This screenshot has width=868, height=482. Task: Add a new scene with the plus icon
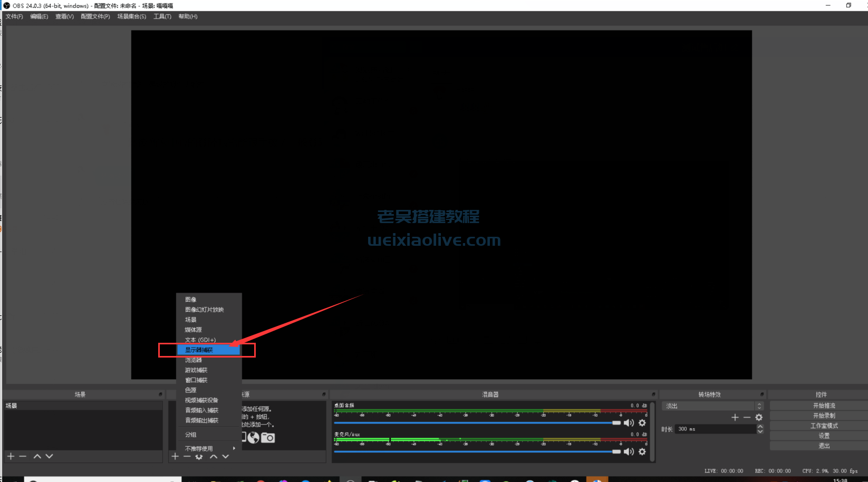[x=11, y=456]
